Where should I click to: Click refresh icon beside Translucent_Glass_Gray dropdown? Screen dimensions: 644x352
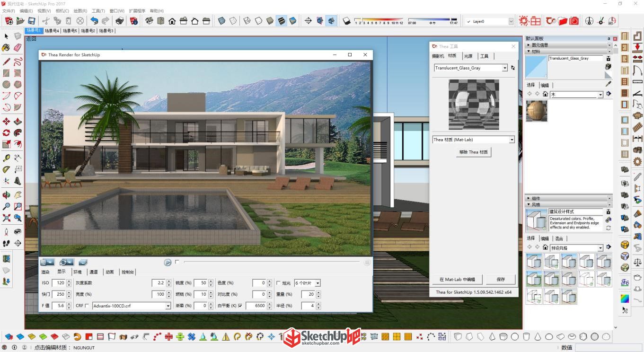pos(513,68)
